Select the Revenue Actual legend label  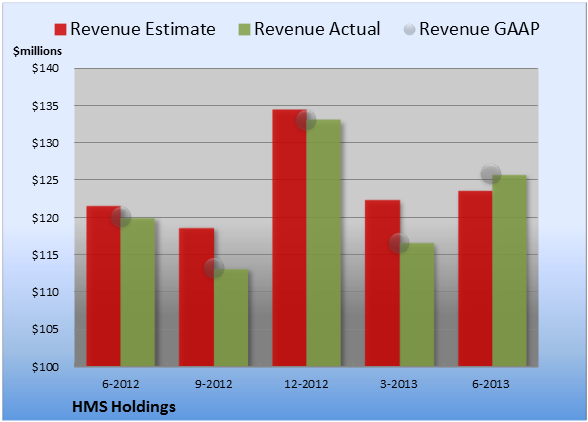317,29
